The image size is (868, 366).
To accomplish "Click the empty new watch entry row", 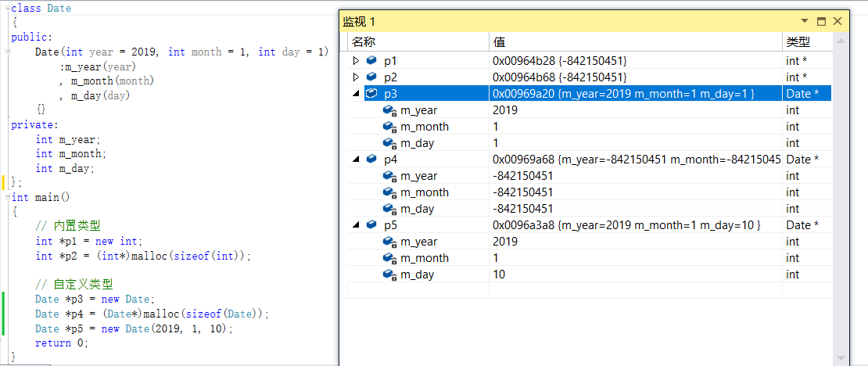I will coord(590,290).
